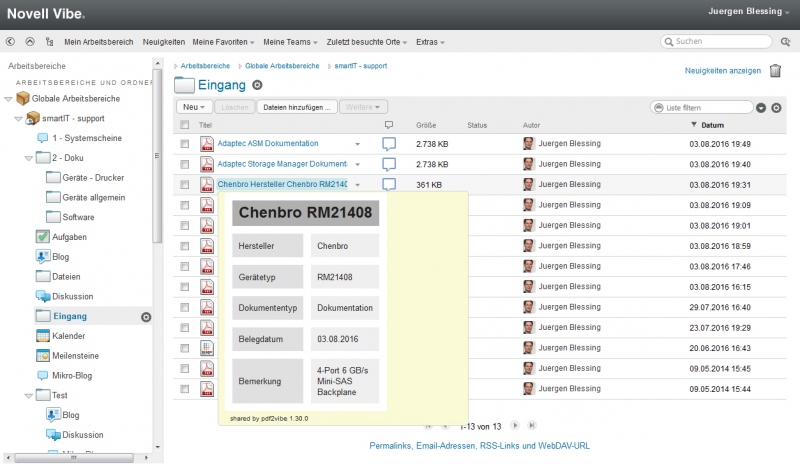This screenshot has height=464, width=800.
Task: Open the trash bin icon
Action: (776, 70)
